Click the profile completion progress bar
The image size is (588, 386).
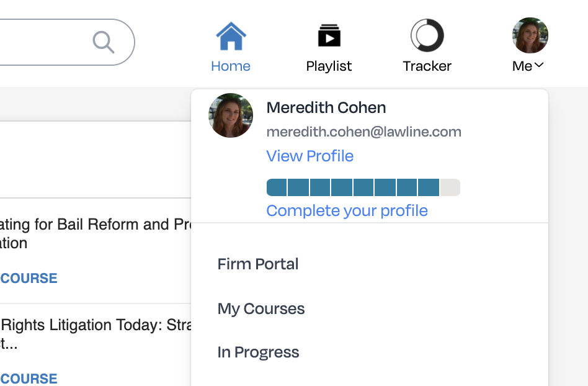point(363,187)
